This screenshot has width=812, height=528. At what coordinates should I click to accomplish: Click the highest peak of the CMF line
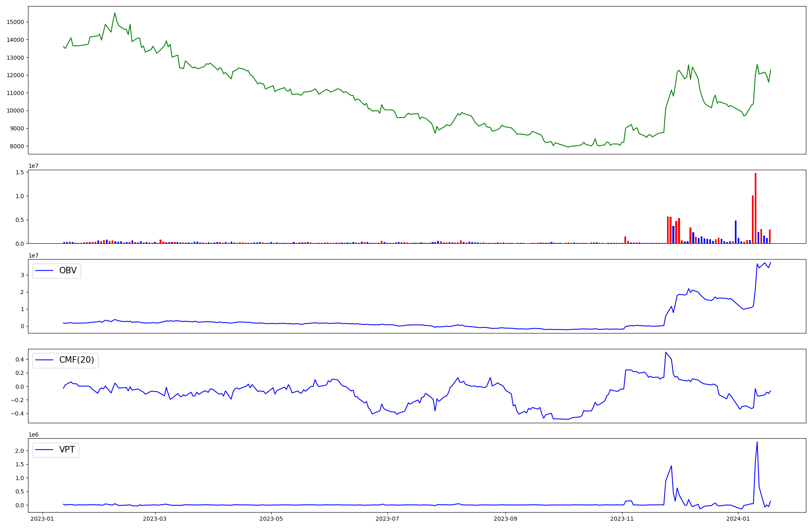pyautogui.click(x=665, y=353)
